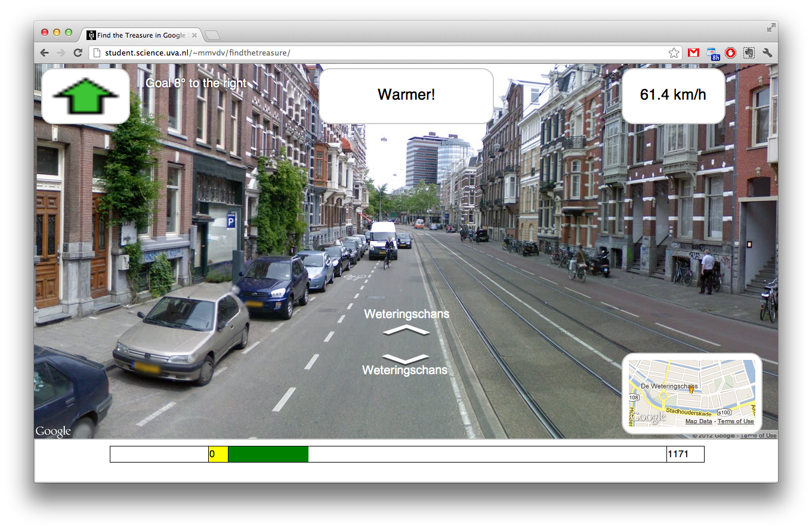Open the Terms of Use link in the minimap
This screenshot has width=812, height=530.
point(736,421)
